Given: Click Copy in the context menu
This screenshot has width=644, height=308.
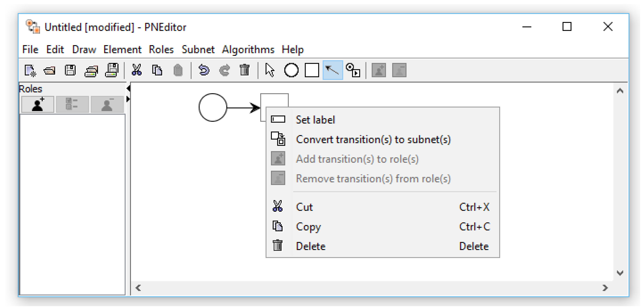Looking at the screenshot, I should coord(308,227).
